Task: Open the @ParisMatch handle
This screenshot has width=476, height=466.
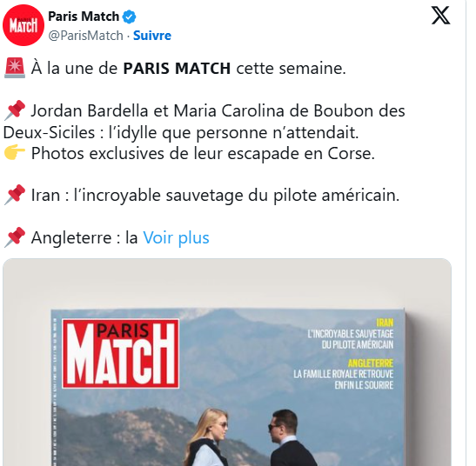Action: [85, 36]
